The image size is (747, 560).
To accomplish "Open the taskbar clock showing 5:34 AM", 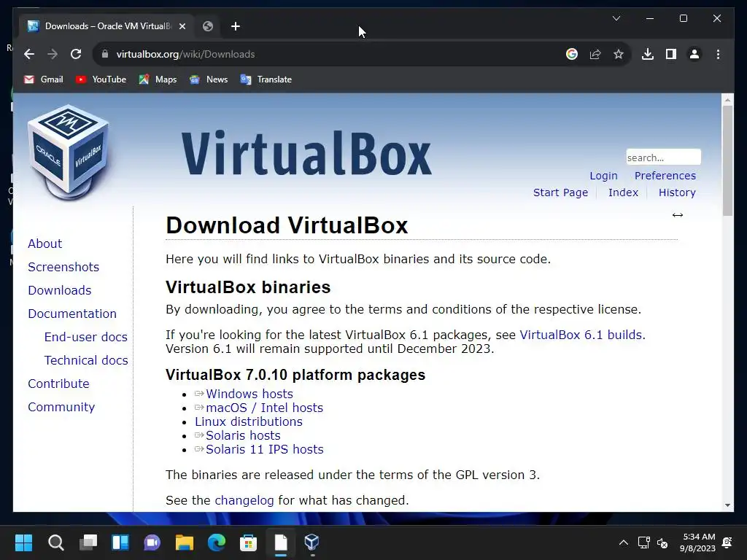I will pos(697,542).
